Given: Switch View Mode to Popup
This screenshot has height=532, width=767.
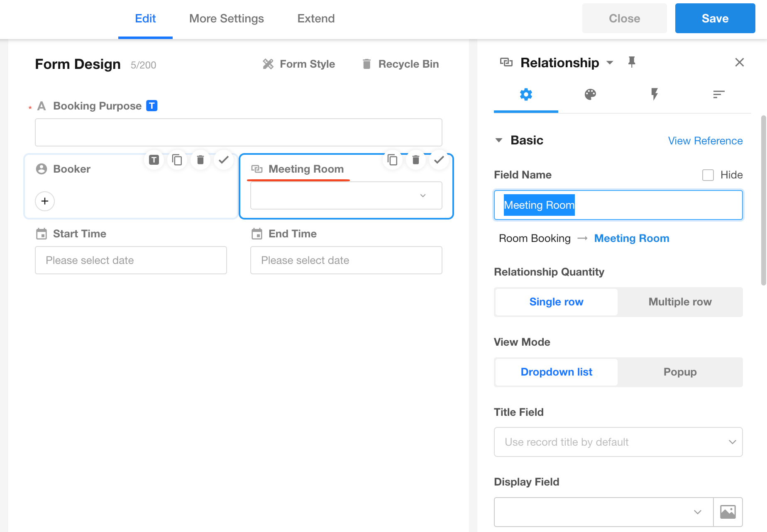Looking at the screenshot, I should pos(680,372).
